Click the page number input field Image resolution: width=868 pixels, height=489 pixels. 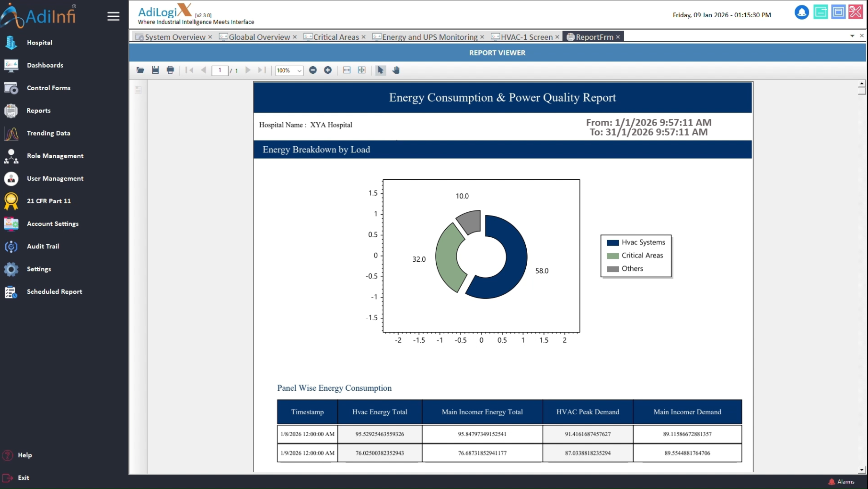(x=220, y=70)
